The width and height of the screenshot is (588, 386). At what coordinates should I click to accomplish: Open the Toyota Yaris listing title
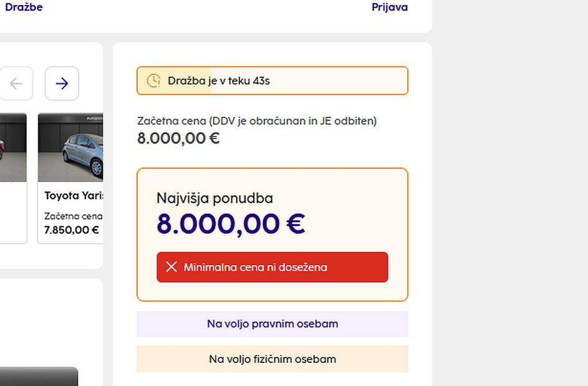(x=73, y=196)
